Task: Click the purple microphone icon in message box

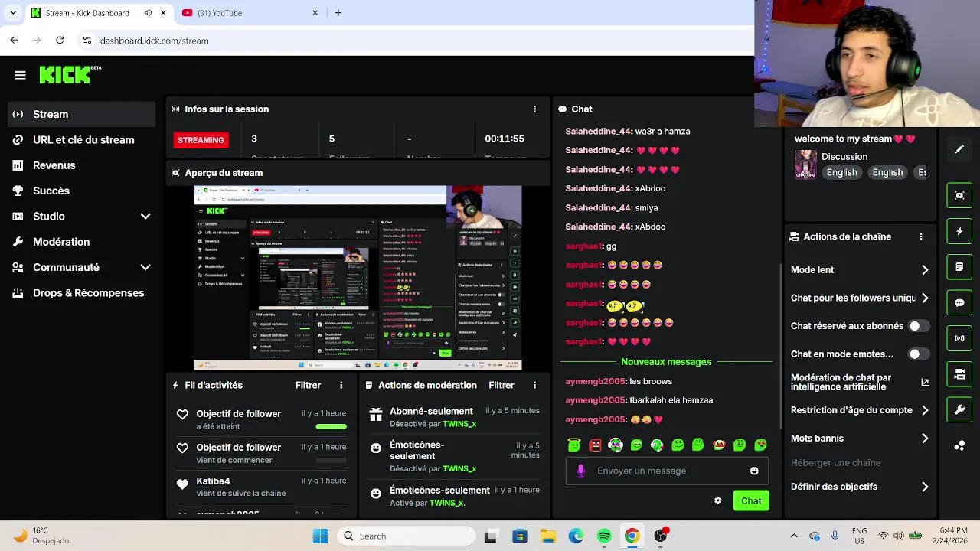Action: pyautogui.click(x=580, y=471)
